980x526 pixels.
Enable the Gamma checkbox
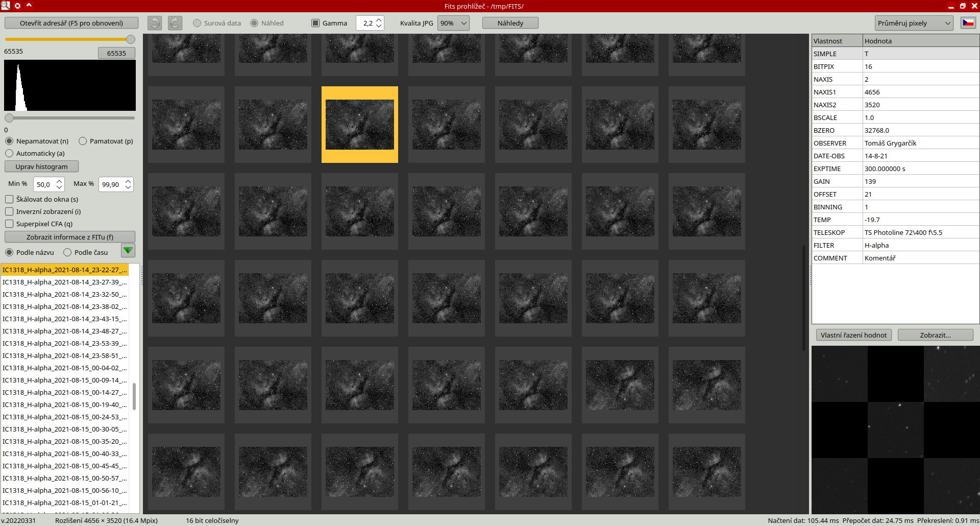tap(315, 23)
